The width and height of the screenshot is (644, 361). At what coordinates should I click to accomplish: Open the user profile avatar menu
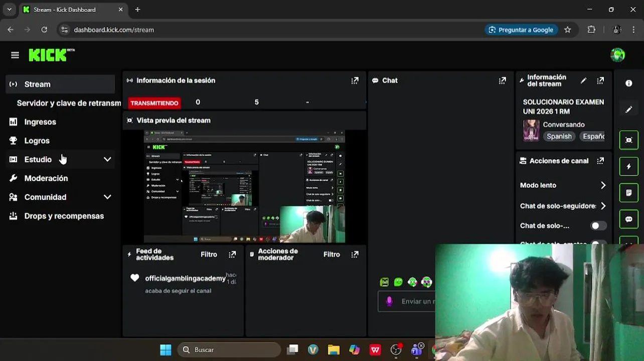pyautogui.click(x=618, y=55)
